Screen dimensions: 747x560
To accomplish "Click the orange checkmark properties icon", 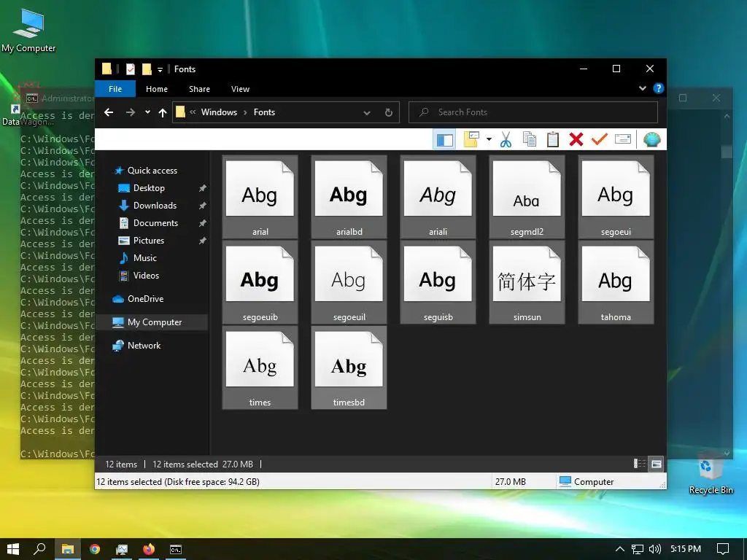I will 600,139.
